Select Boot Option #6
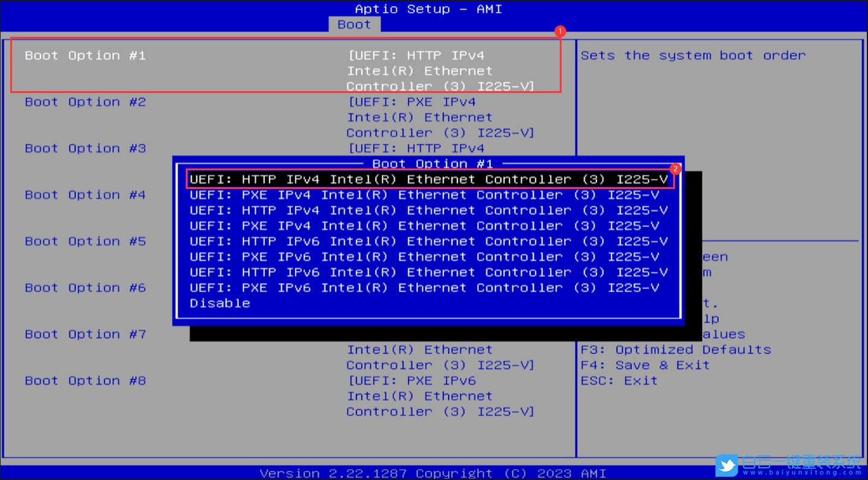The width and height of the screenshot is (868, 480). pyautogui.click(x=84, y=287)
